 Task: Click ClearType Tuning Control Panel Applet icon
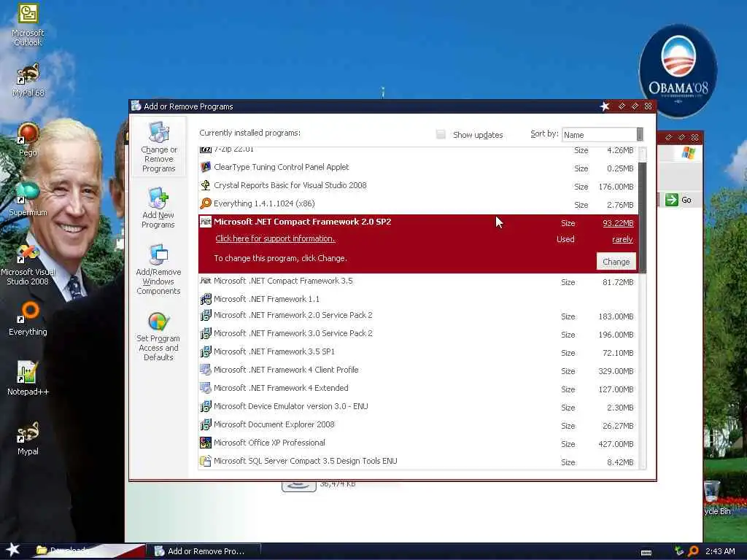205,167
